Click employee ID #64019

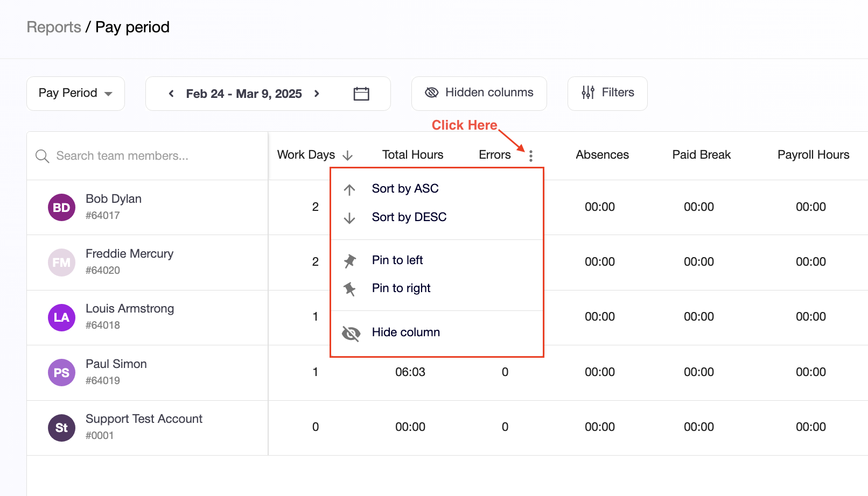coord(103,381)
